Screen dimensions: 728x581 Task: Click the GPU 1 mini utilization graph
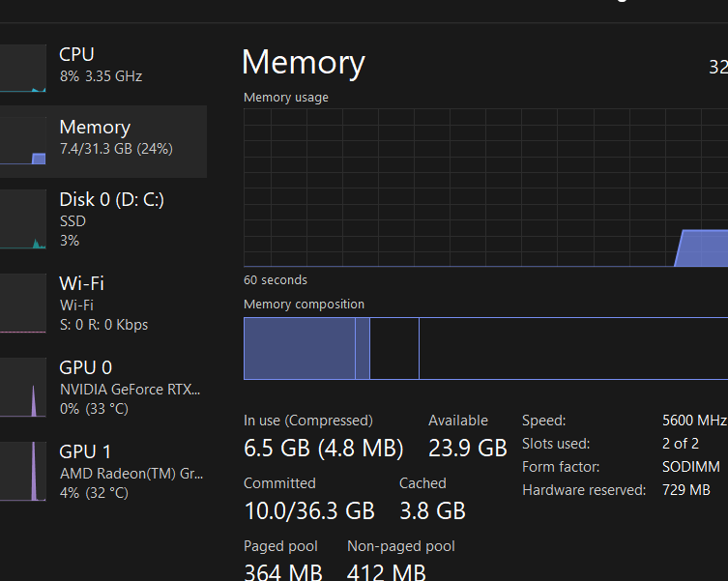pos(22,472)
